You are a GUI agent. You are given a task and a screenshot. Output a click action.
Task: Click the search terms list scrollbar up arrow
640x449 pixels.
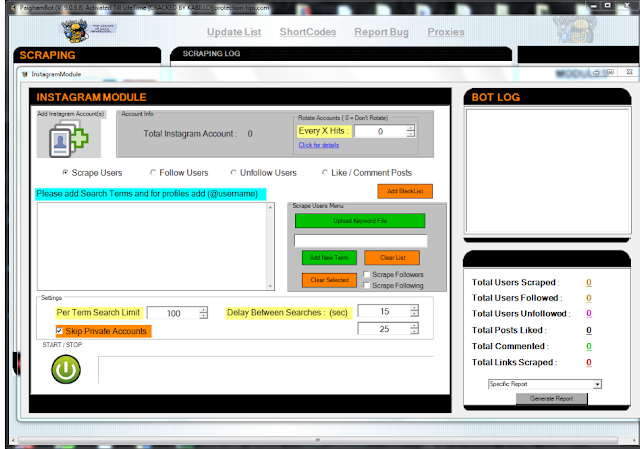click(x=270, y=207)
